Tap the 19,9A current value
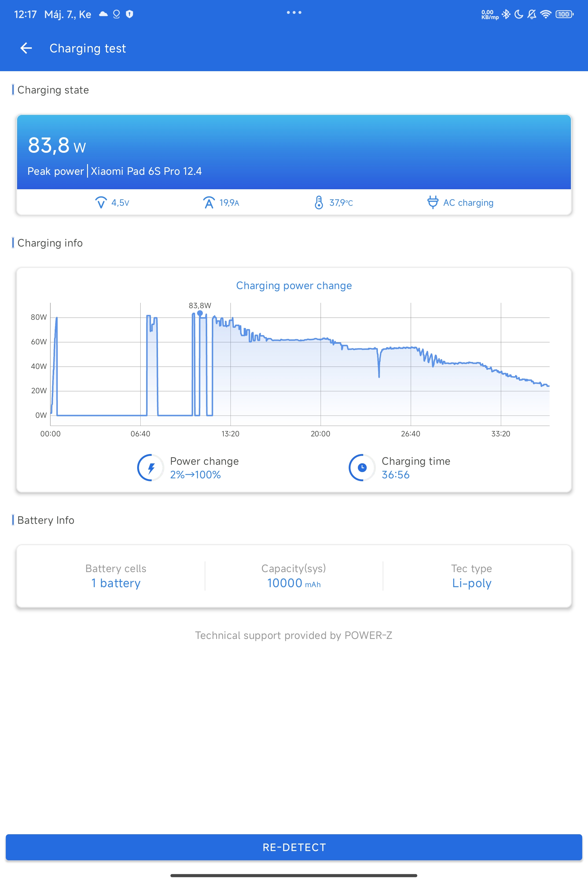 point(229,203)
